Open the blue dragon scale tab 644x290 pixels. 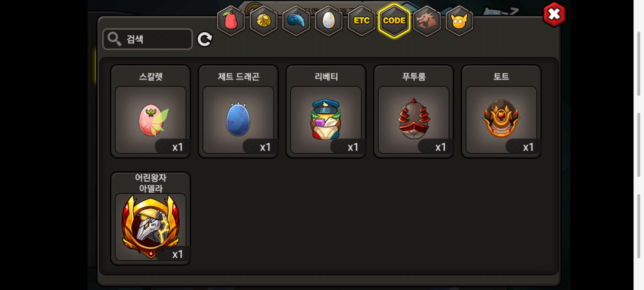[296, 21]
